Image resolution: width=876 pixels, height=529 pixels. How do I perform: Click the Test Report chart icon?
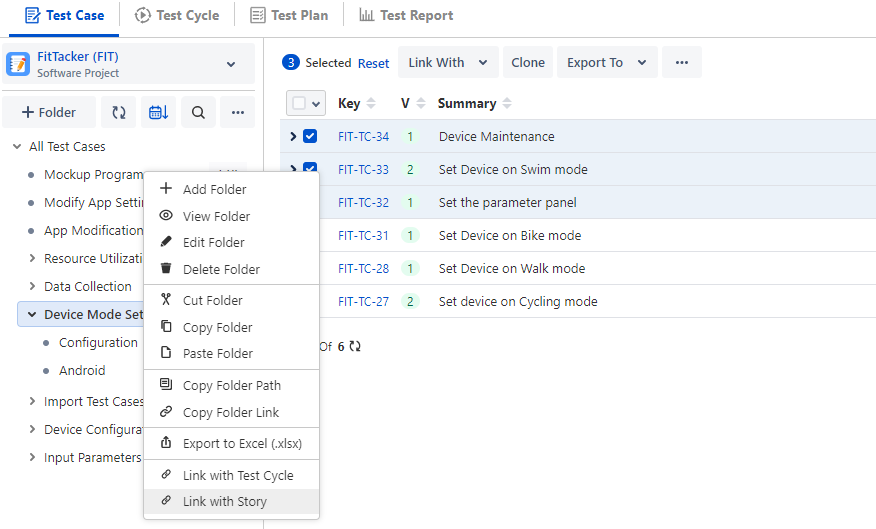click(x=366, y=15)
